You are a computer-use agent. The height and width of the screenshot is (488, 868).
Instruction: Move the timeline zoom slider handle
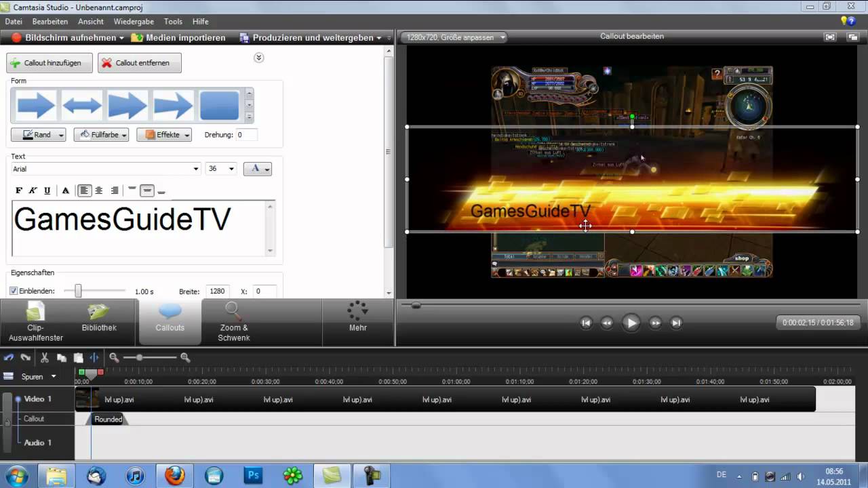(140, 357)
